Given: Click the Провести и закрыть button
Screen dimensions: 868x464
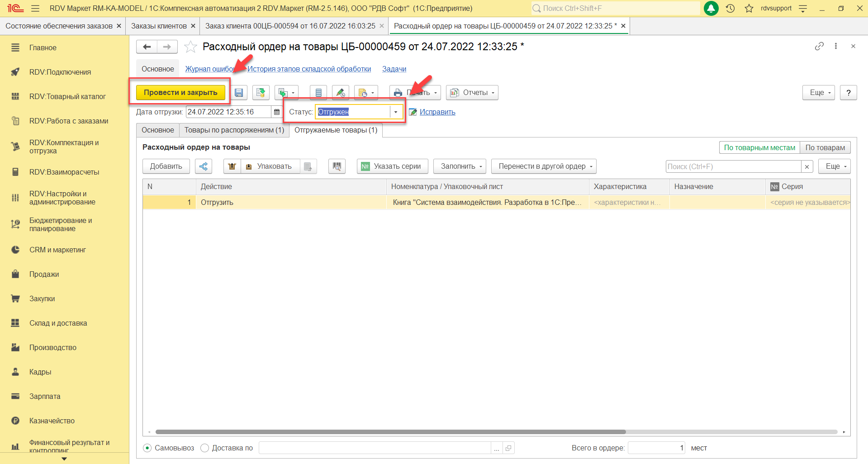Looking at the screenshot, I should [x=180, y=93].
